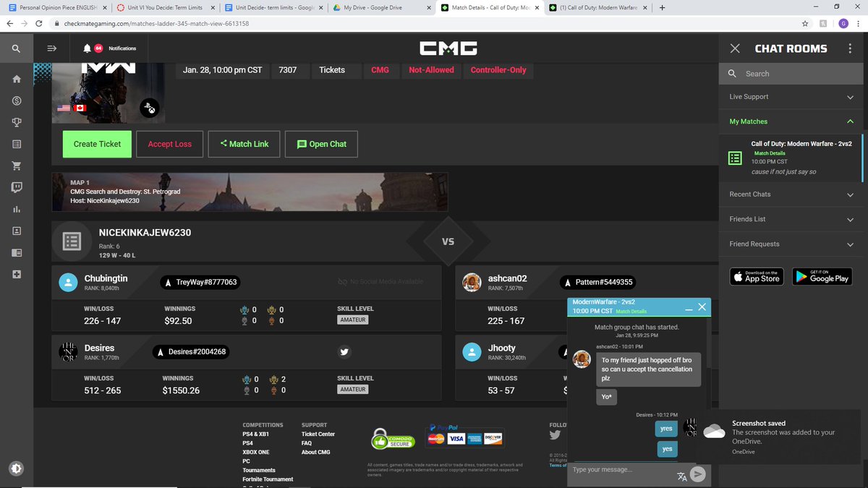
Task: Click the CMG logo in header
Action: (x=448, y=48)
